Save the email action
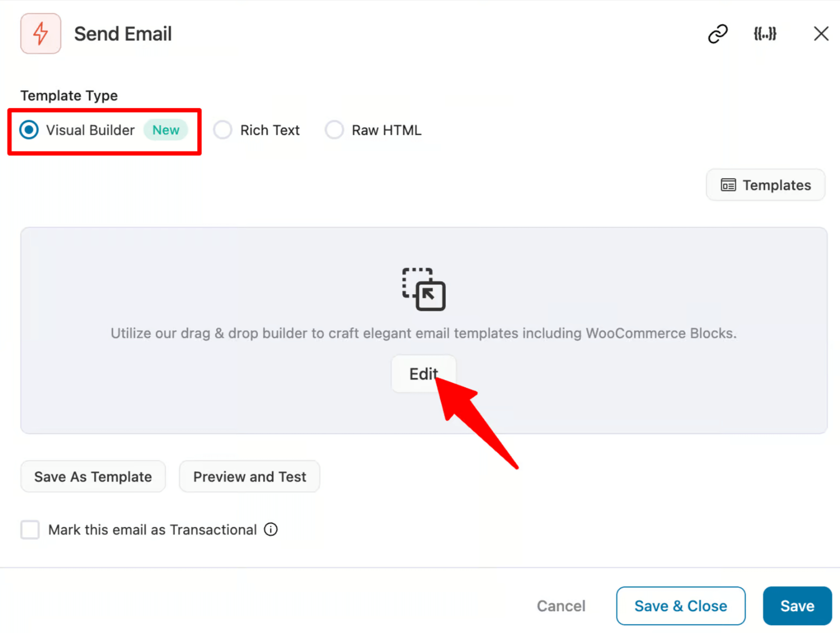Image resolution: width=840 pixels, height=633 pixels. [797, 605]
